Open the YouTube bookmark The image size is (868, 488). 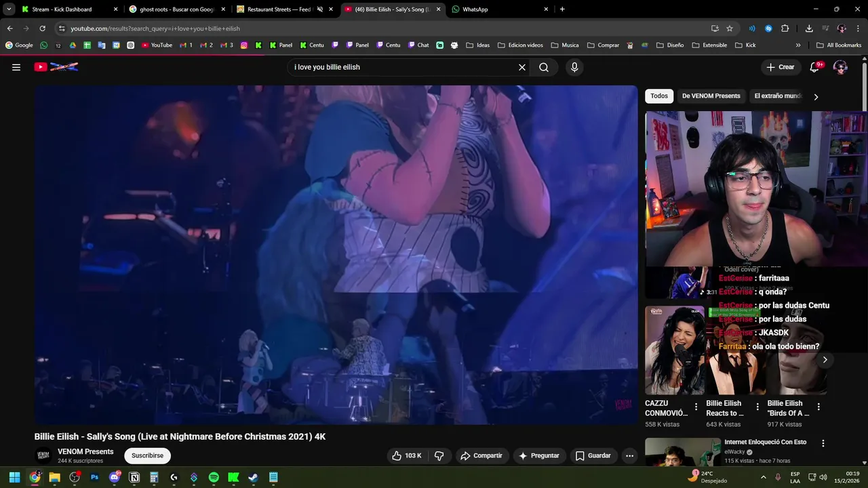point(157,45)
